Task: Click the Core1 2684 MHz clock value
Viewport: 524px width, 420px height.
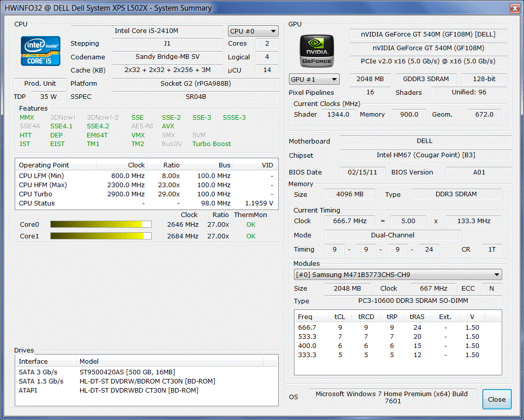Action: tap(183, 236)
